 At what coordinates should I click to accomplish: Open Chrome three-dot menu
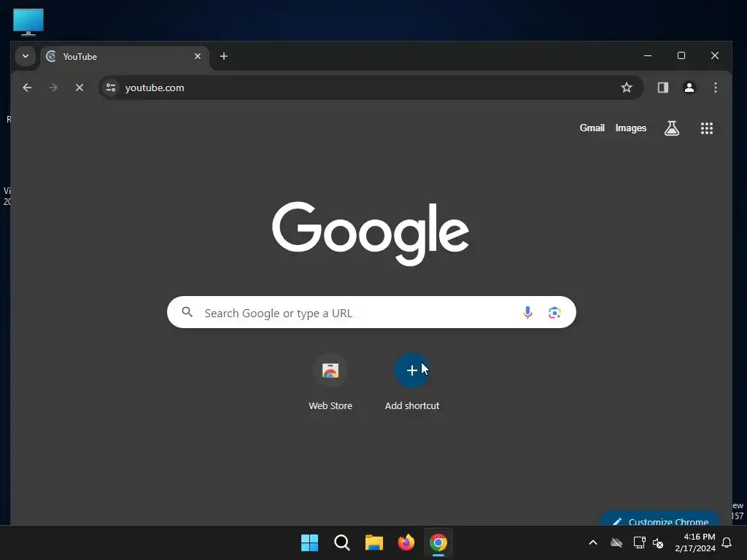point(715,87)
